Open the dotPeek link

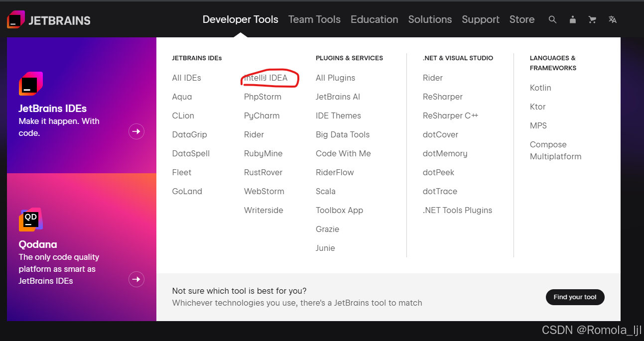coord(439,172)
